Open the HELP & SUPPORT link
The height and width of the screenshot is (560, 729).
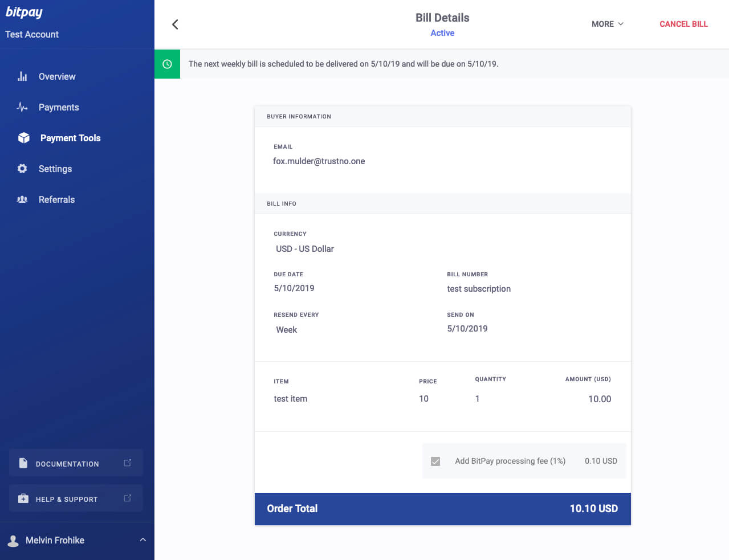click(x=76, y=498)
